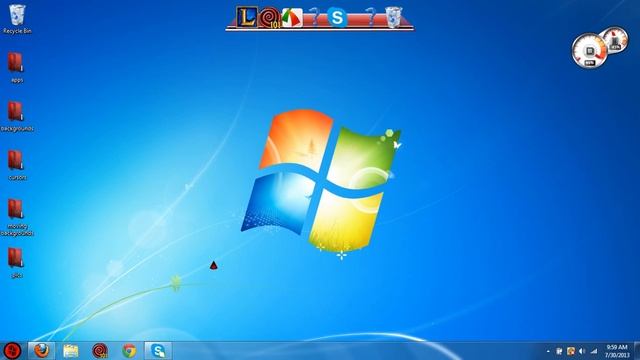This screenshot has width=640, height=360.
Task: Select the 'moving backgrounds' desktop folder
Action: (x=17, y=218)
